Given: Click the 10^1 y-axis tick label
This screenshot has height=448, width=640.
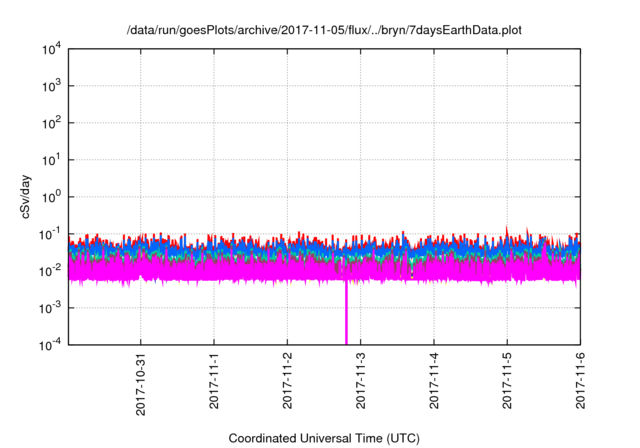Looking at the screenshot, I should click(x=52, y=160).
